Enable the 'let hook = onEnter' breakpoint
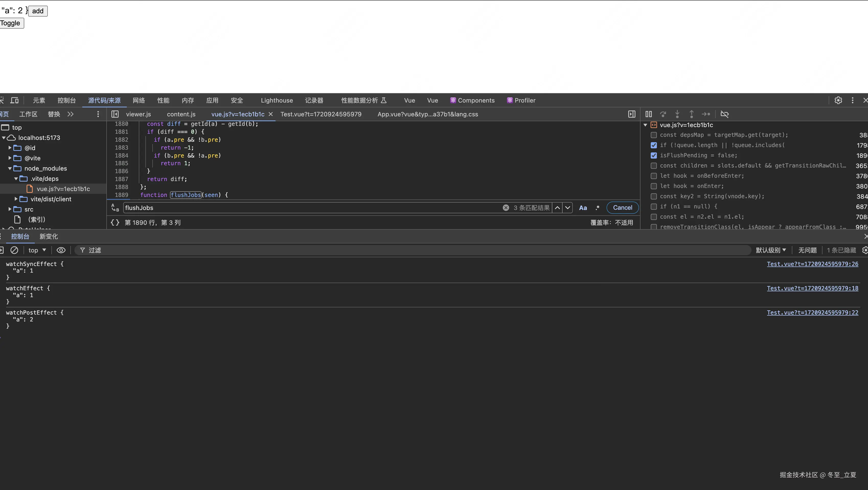The height and width of the screenshot is (490, 868). pyautogui.click(x=654, y=186)
